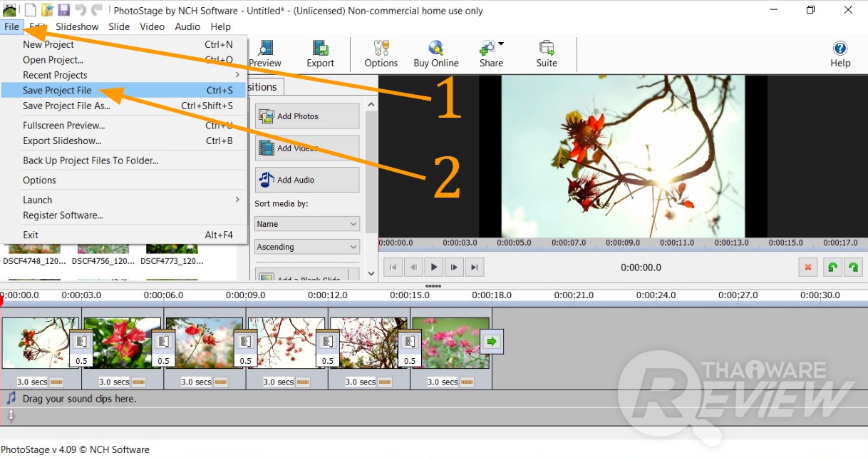The height and width of the screenshot is (458, 868).
Task: Select Options in the File menu
Action: [124, 180]
